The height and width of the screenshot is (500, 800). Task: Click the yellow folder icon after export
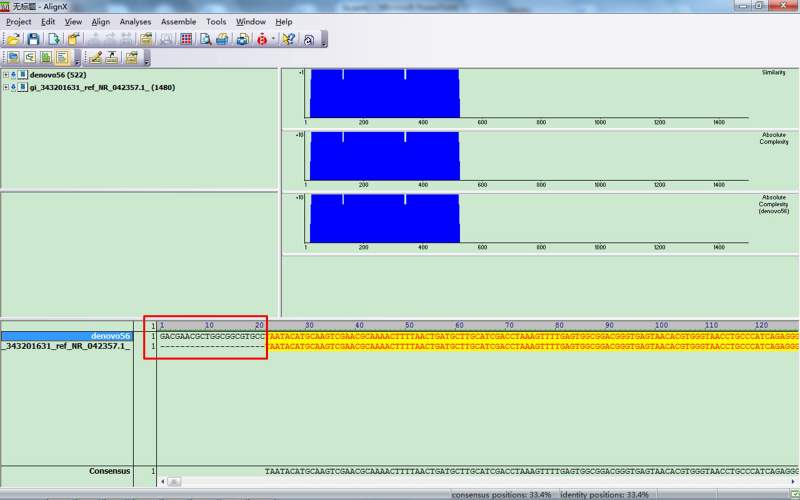click(x=73, y=39)
